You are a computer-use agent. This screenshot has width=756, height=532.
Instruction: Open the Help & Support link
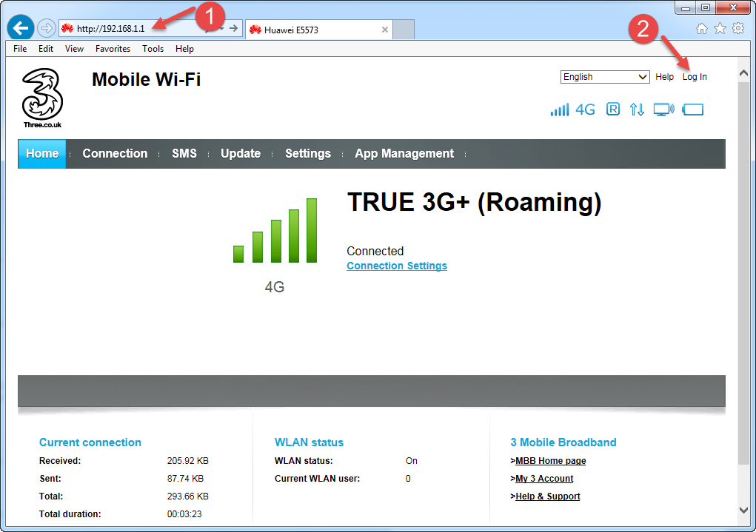[x=548, y=496]
